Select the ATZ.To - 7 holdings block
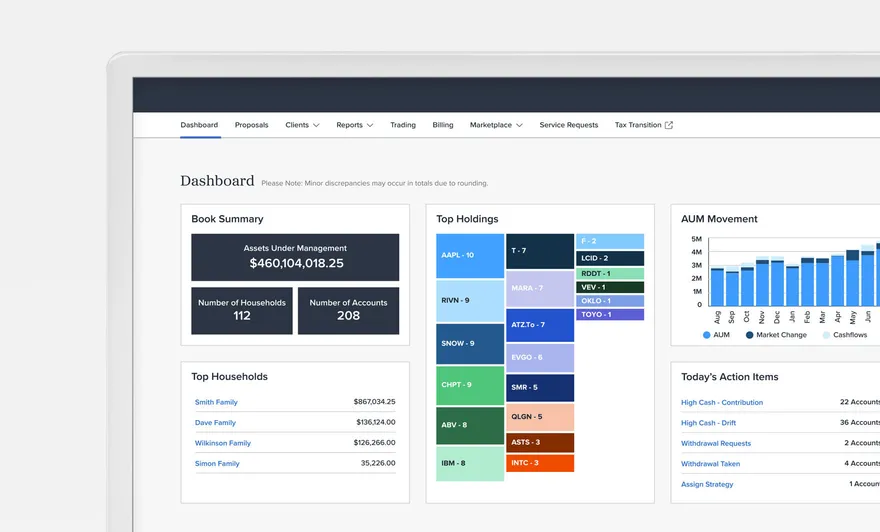Viewport: 880px width, 532px height. pyautogui.click(x=540, y=325)
